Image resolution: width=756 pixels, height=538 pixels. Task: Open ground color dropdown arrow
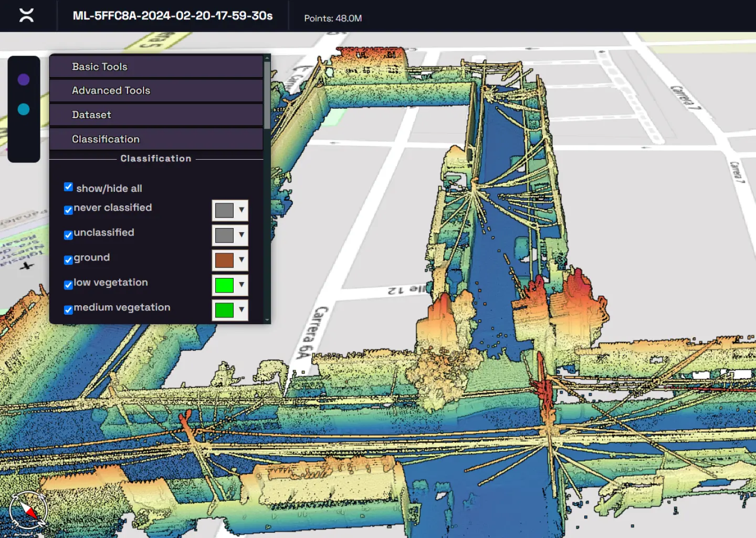pyautogui.click(x=241, y=260)
